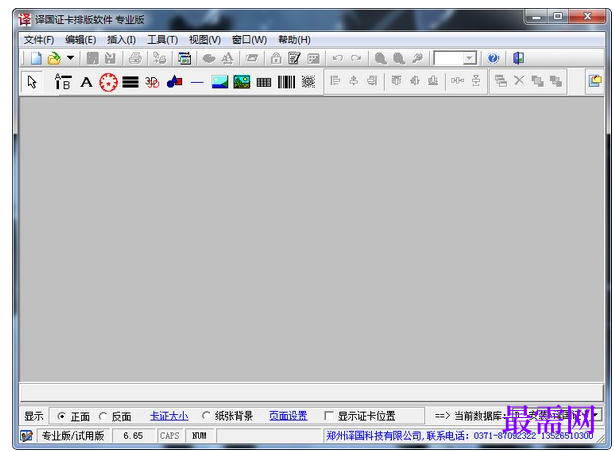This screenshot has height=451, width=614.
Task: Click the open folder icon
Action: 54,59
